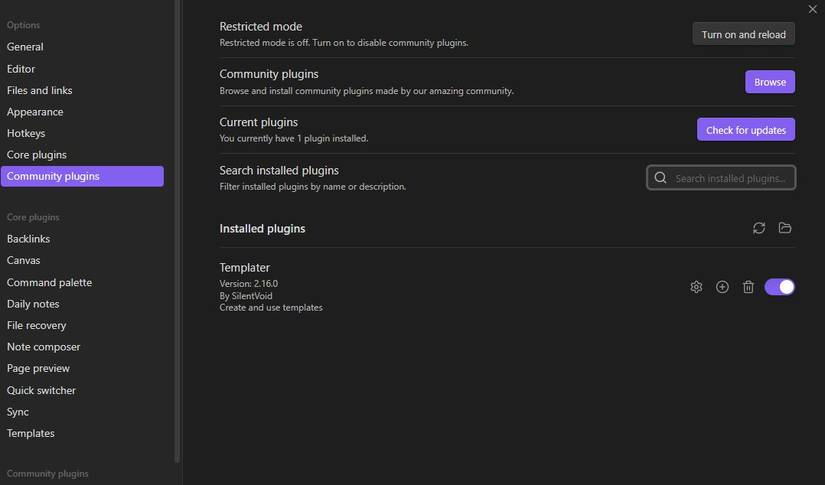825x485 pixels.
Task: Open Core plugins settings tab
Action: pyautogui.click(x=37, y=155)
